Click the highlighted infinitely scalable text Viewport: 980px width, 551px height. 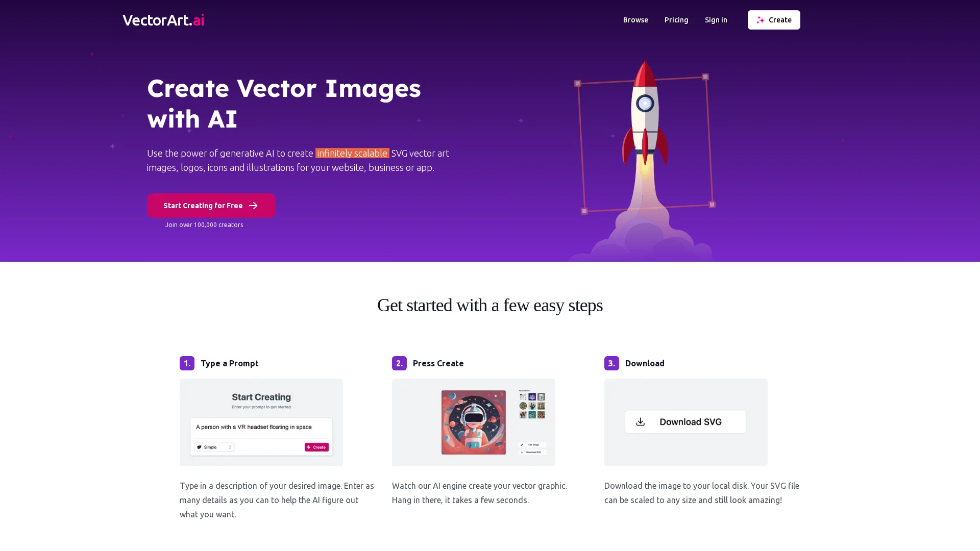[x=352, y=153]
